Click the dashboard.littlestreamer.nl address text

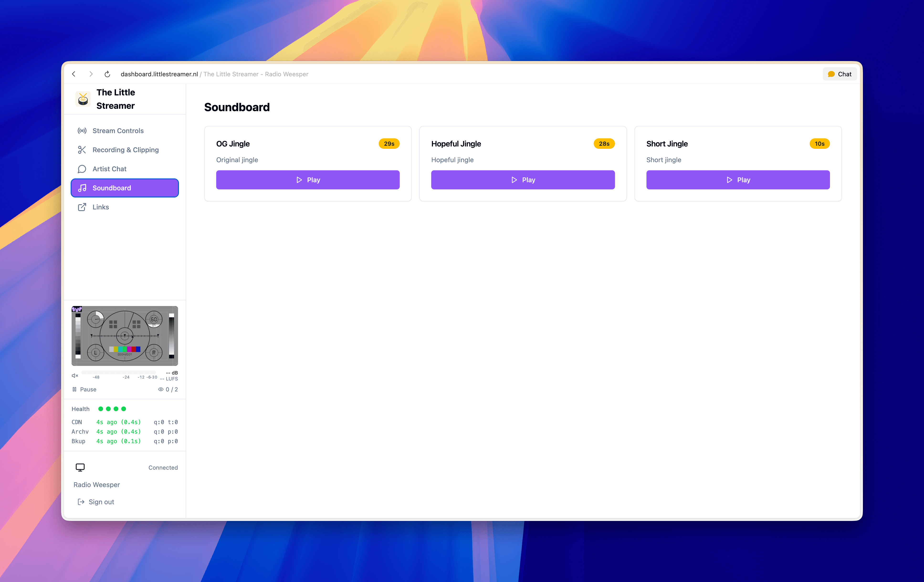pyautogui.click(x=159, y=74)
